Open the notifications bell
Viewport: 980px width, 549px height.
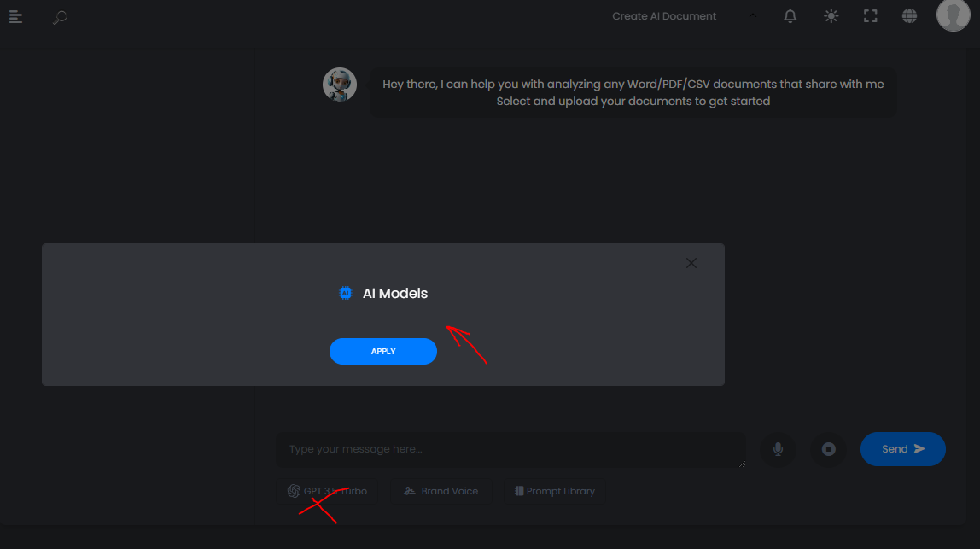click(x=790, y=16)
